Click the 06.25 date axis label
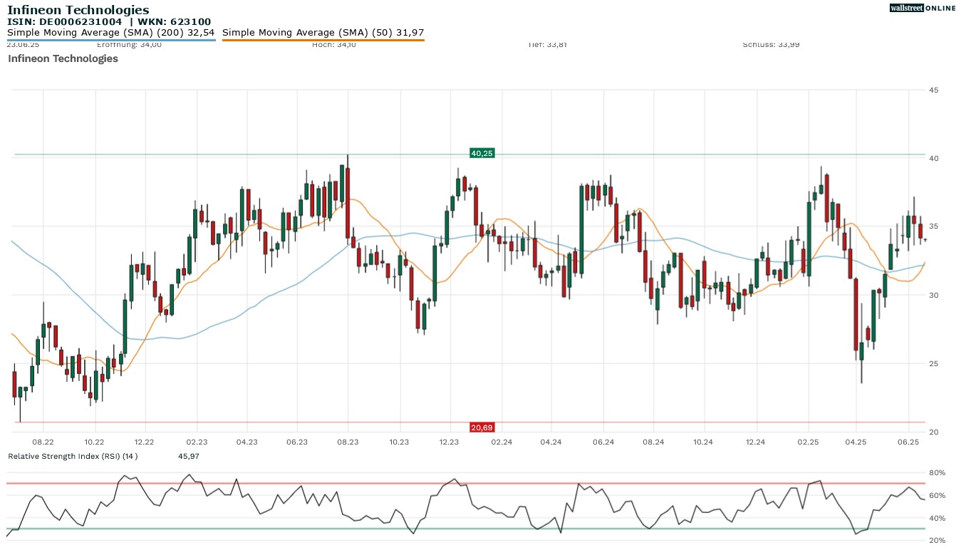Viewport: 961px width, 560px height. coord(908,442)
